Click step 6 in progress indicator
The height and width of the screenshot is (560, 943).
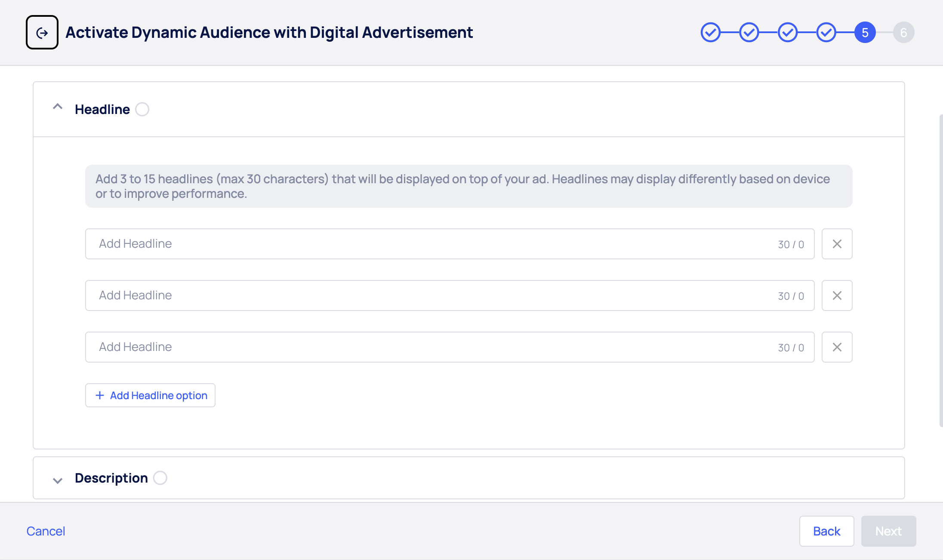coord(903,33)
